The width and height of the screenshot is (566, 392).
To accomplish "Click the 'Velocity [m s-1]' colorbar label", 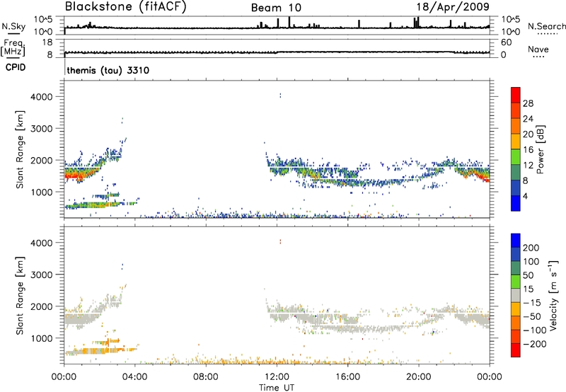I will click(553, 295).
